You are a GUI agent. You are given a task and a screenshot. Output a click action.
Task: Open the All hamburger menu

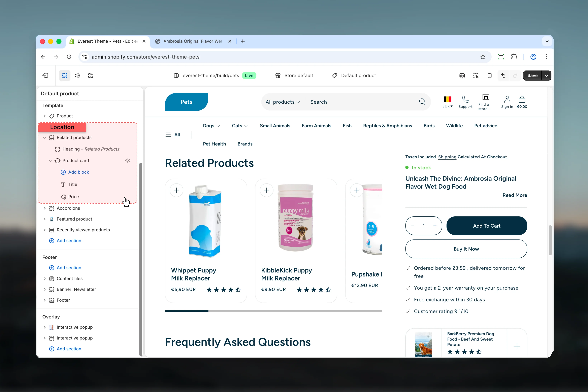pyautogui.click(x=172, y=135)
